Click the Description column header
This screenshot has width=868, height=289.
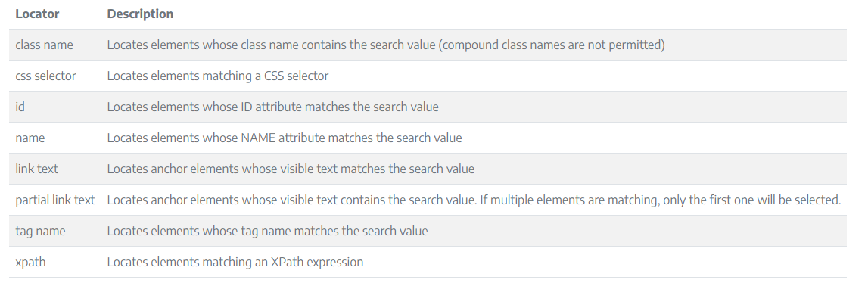(140, 14)
